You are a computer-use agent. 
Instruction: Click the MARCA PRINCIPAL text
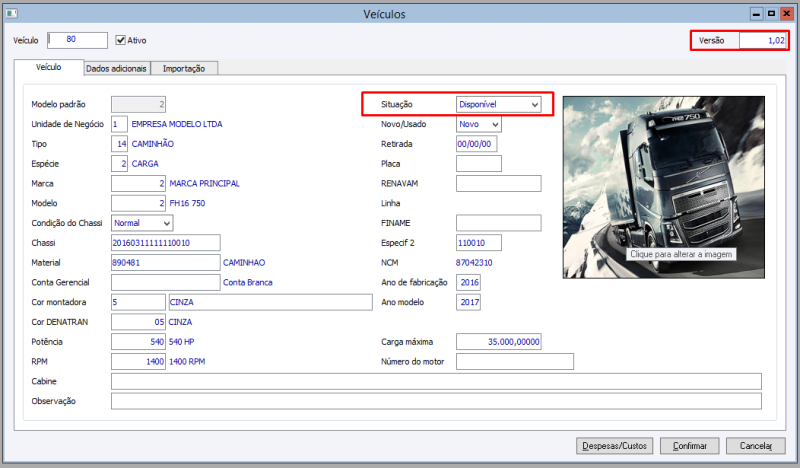[x=204, y=183]
